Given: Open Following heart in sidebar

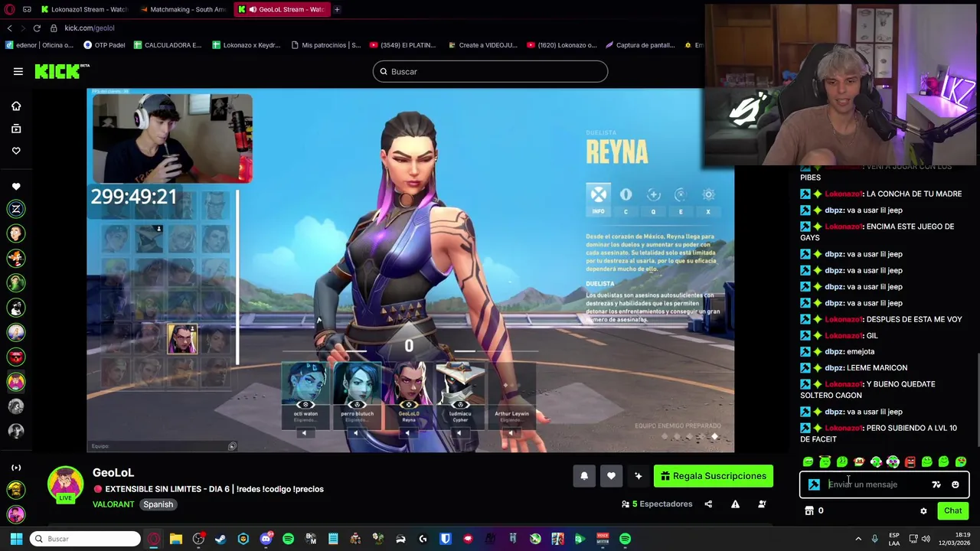Looking at the screenshot, I should (16, 151).
